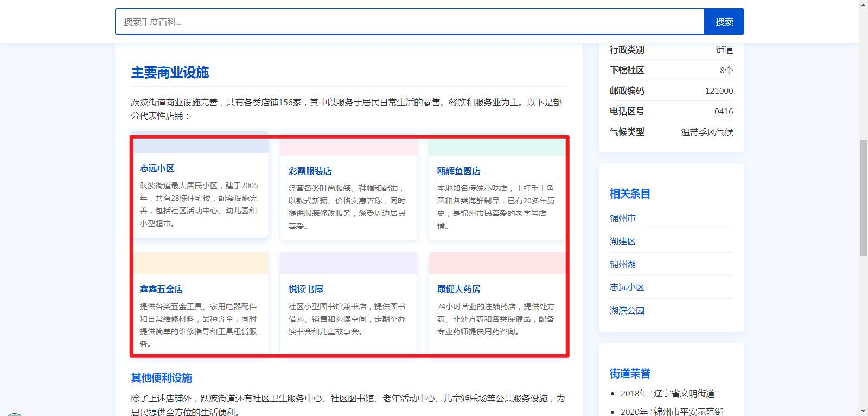Image resolution: width=868 pixels, height=416 pixels.
Task: Open the 康健大药房 card title
Action: pos(459,289)
